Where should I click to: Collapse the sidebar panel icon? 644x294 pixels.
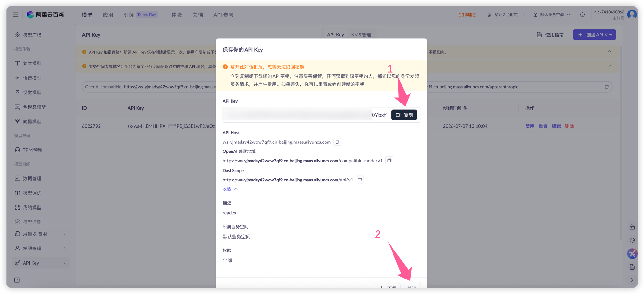[x=17, y=280]
